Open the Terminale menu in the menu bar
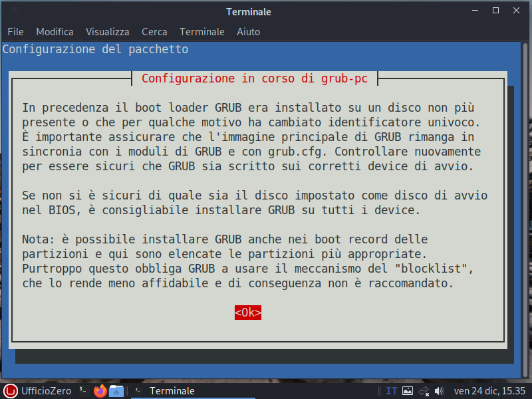The height and width of the screenshot is (399, 532). pyautogui.click(x=202, y=31)
